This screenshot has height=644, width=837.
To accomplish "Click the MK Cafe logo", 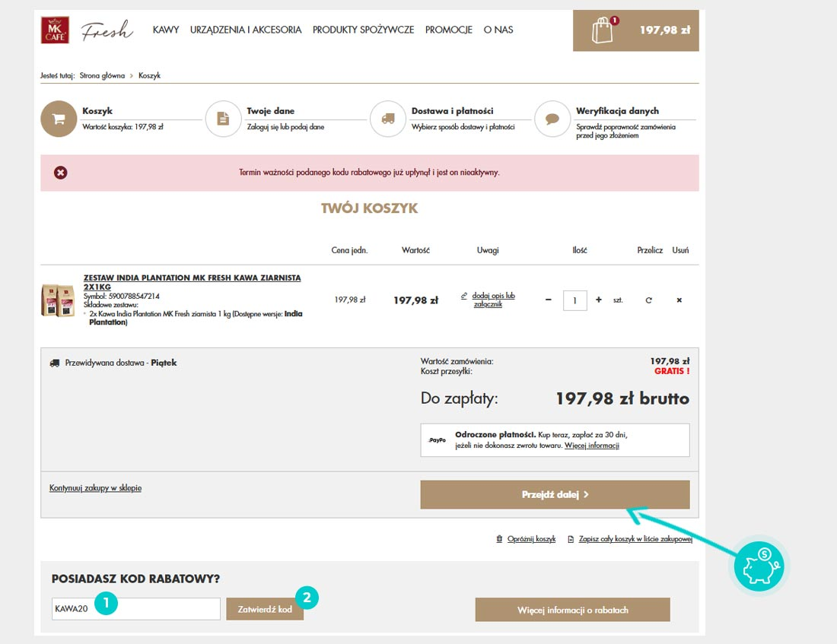I will coord(55,30).
